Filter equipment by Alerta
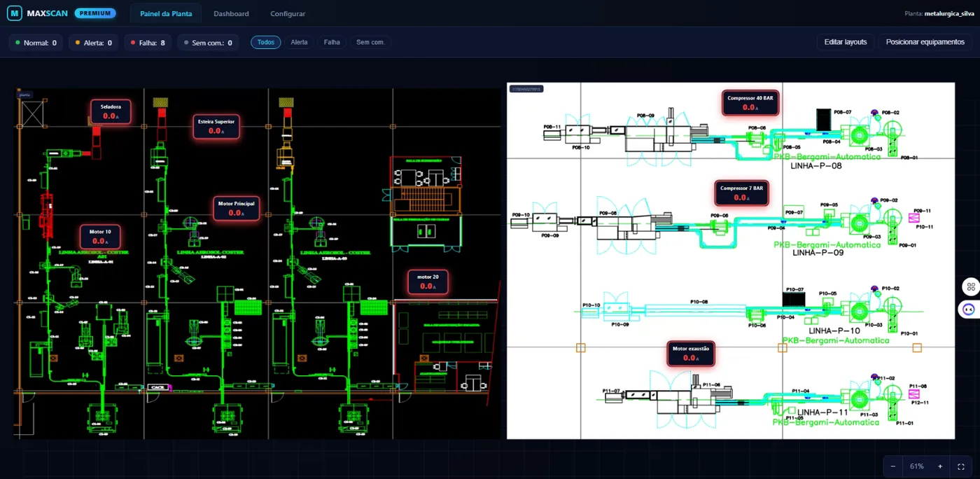This screenshot has width=980, height=479. tap(299, 42)
